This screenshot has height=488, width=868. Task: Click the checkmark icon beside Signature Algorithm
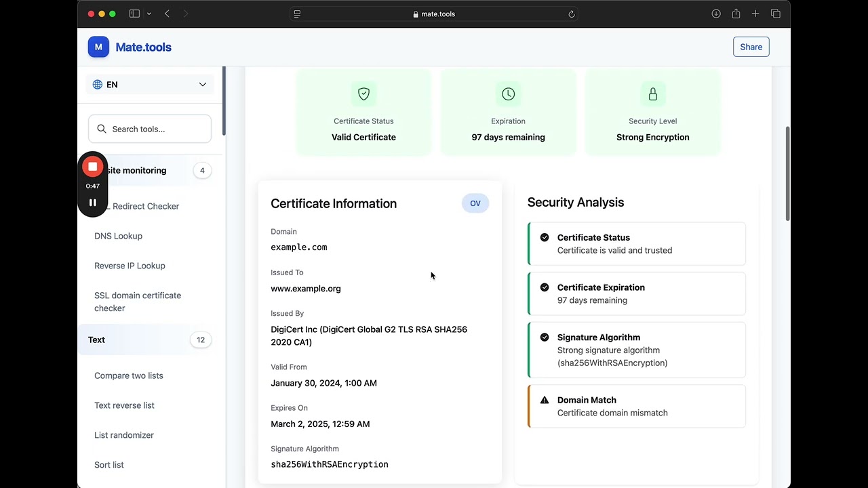545,337
